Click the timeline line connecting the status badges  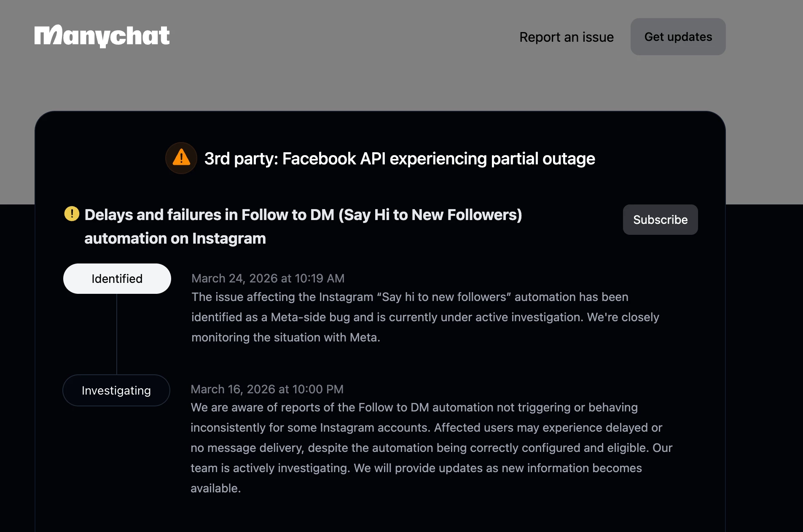pos(117,334)
